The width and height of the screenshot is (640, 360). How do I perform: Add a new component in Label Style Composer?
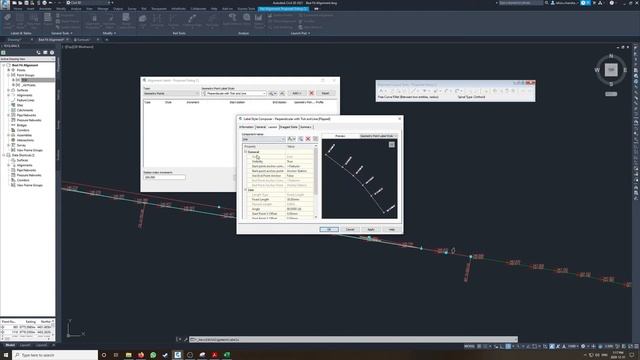[x=291, y=139]
